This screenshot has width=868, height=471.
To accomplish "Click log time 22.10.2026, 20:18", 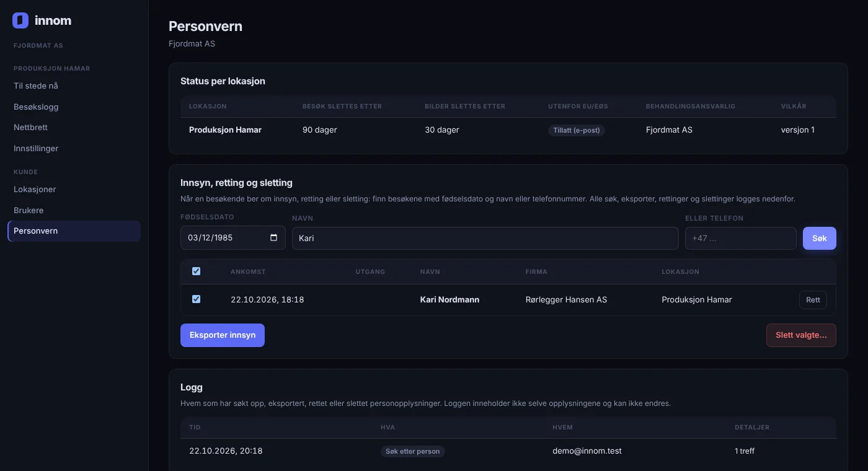I will tap(226, 451).
